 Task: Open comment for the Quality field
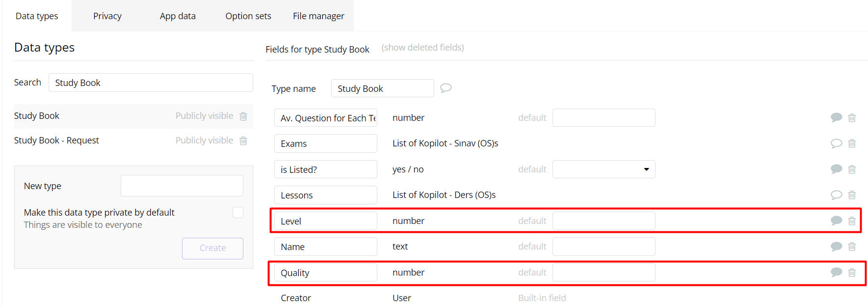(x=836, y=272)
